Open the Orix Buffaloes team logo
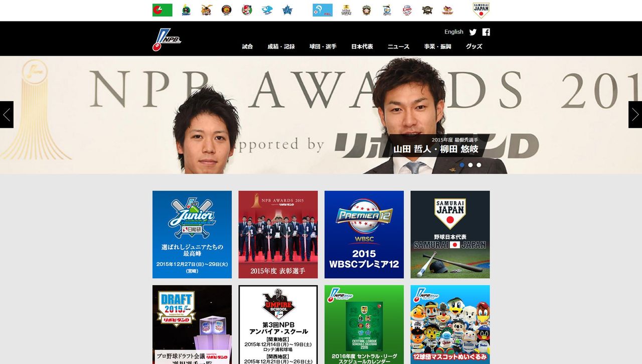The image size is (642, 364). [x=427, y=10]
